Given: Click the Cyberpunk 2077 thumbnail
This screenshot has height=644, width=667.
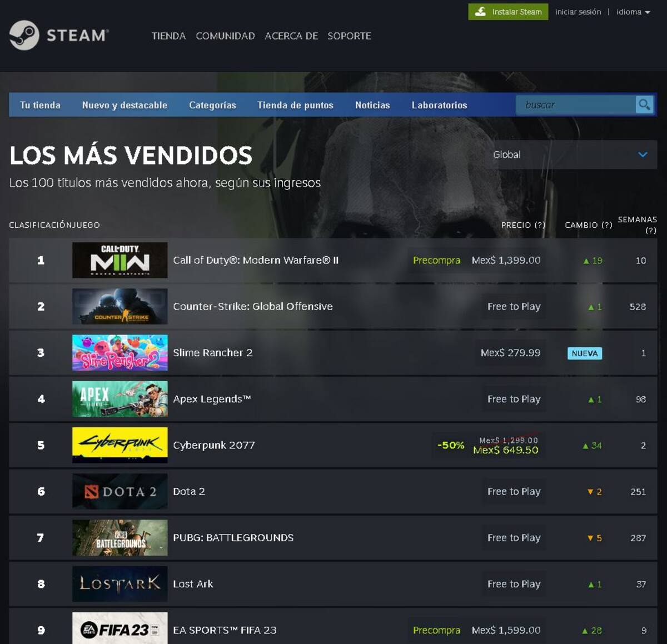Looking at the screenshot, I should [x=120, y=445].
